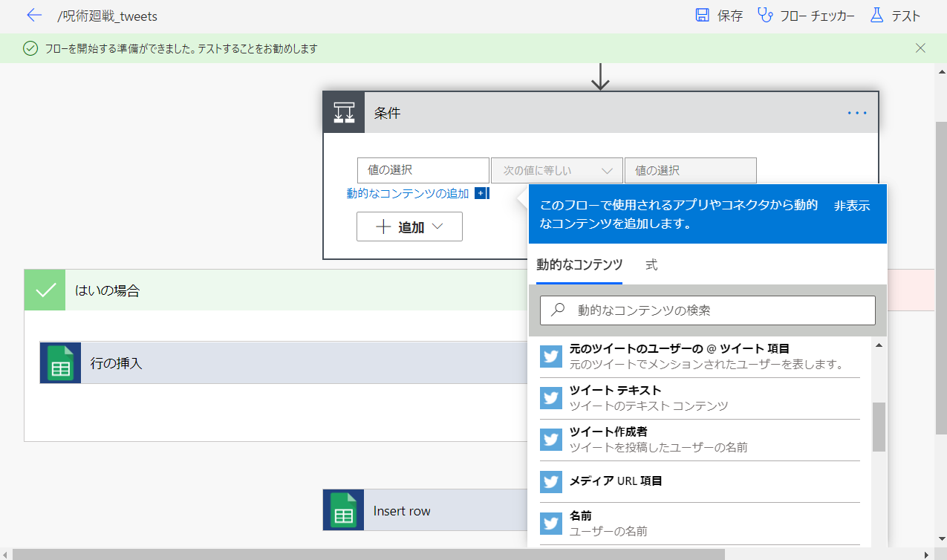Viewport: 947px width, 560px height.
Task: Select 元のツイートのユーザーの @ ツイート 項目
Action: pyautogui.click(x=700, y=356)
